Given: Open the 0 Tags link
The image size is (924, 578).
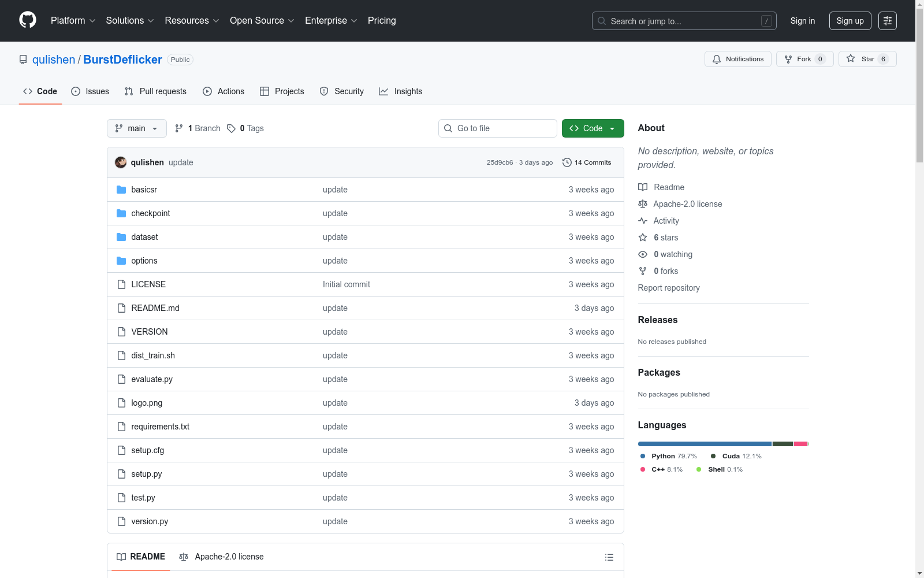Looking at the screenshot, I should click(x=245, y=128).
